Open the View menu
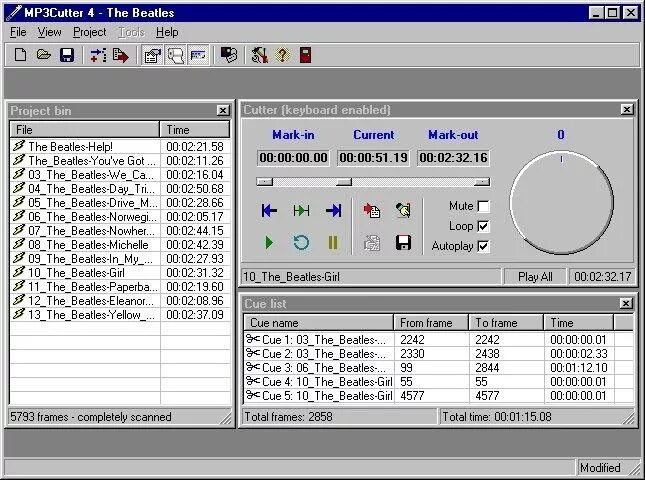Image resolution: width=645 pixels, height=480 pixels. [49, 32]
